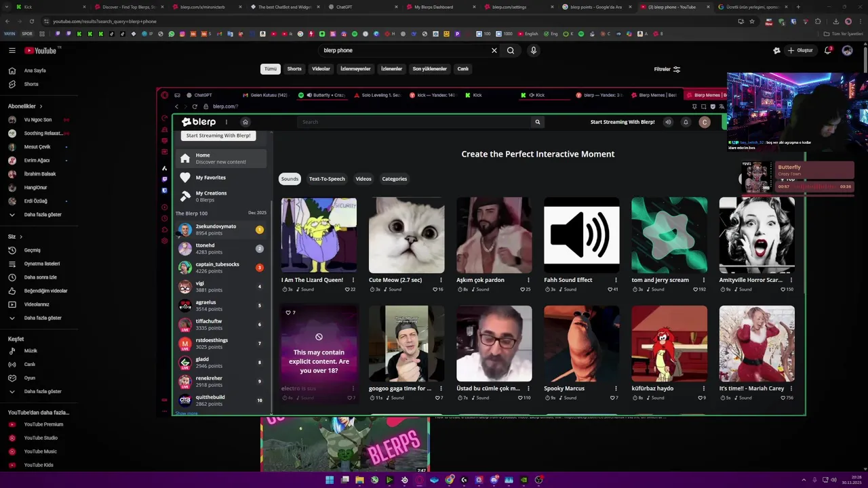The height and width of the screenshot is (488, 868).
Task: Open YouTube notifications bell
Action: (x=828, y=50)
